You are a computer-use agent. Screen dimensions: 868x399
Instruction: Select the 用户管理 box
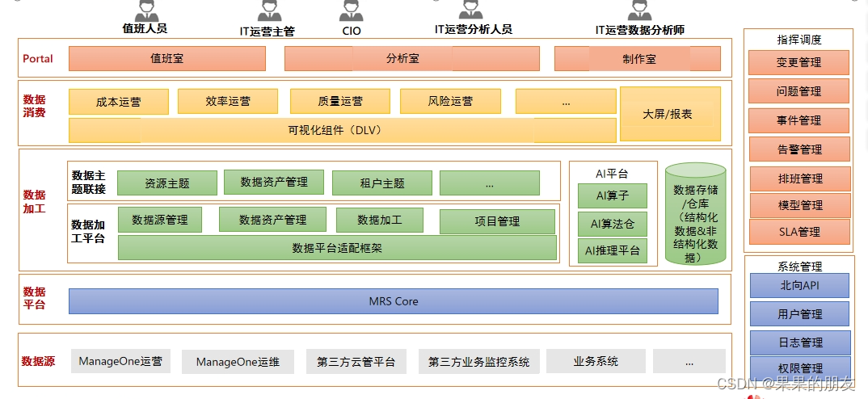point(799,313)
